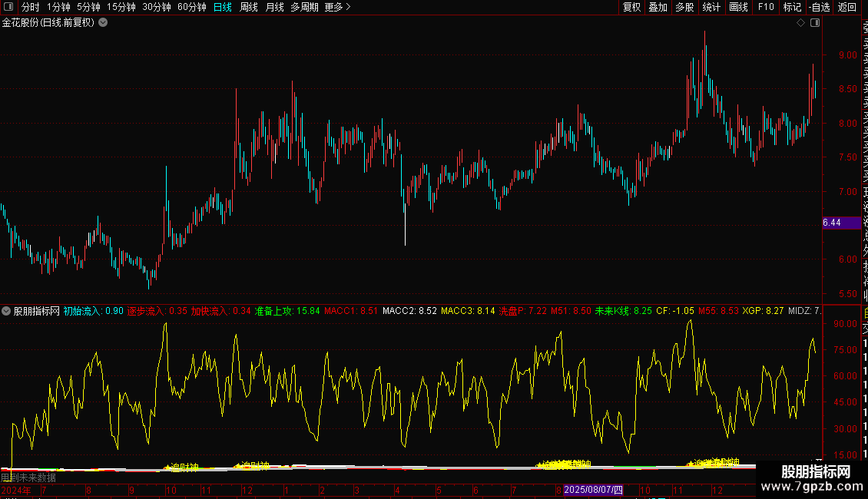Select the 5分钟 period

(88, 7)
